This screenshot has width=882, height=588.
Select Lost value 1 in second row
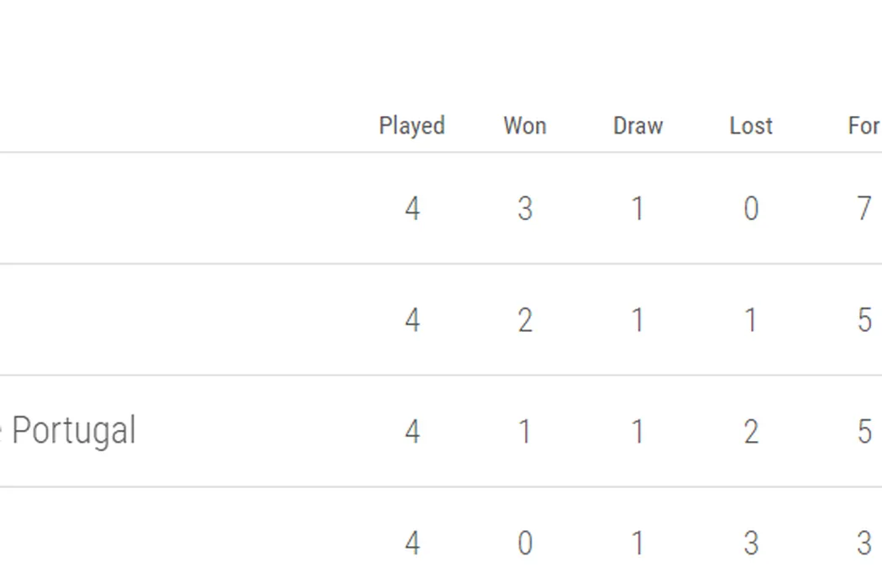(x=751, y=320)
